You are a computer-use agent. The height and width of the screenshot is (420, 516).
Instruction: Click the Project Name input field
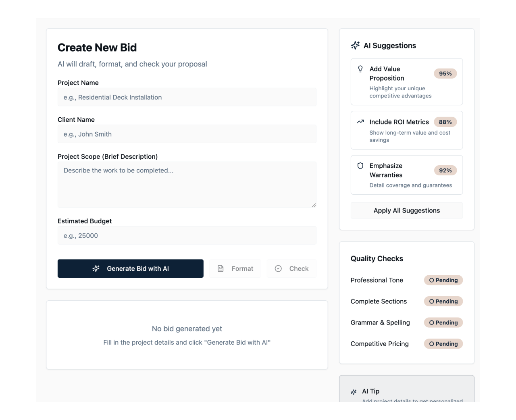click(x=187, y=97)
